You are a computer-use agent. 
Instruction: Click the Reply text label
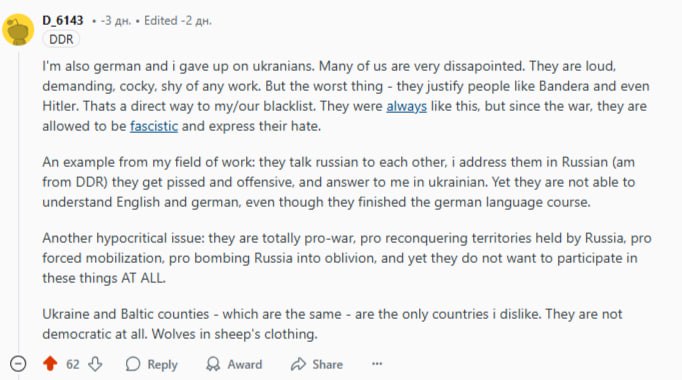(162, 364)
